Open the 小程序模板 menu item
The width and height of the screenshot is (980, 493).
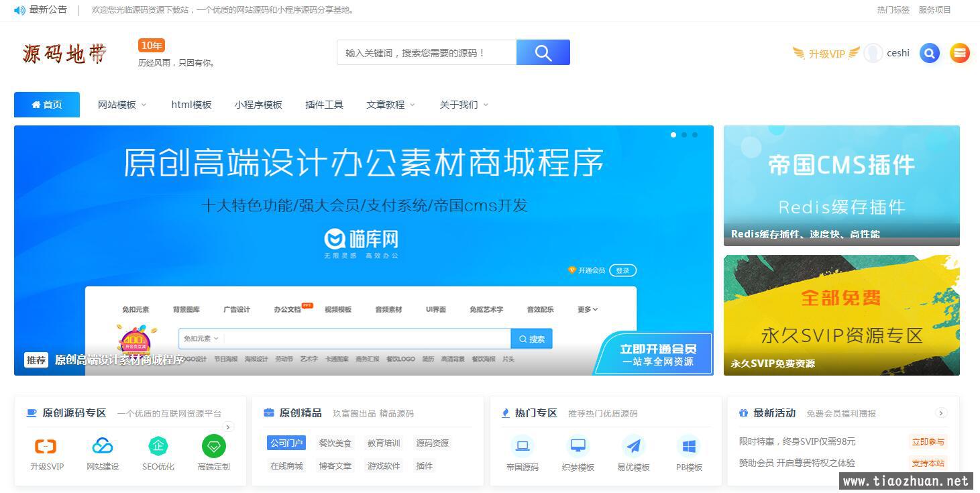tap(258, 105)
